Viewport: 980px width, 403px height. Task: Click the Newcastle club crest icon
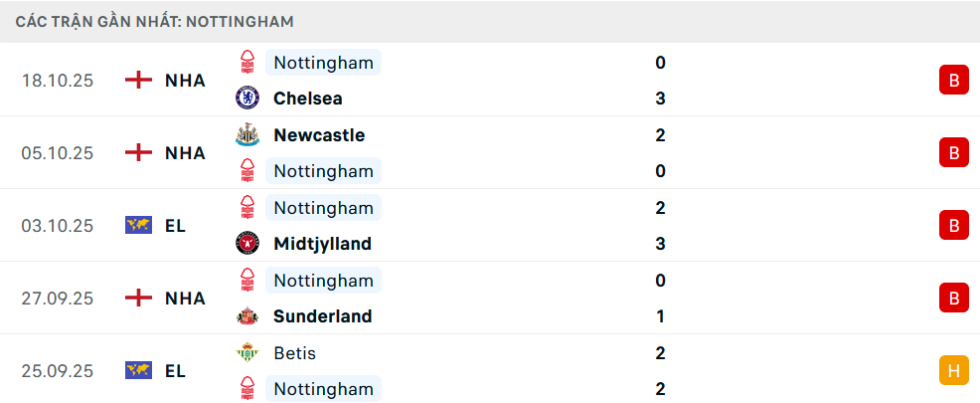(x=247, y=135)
